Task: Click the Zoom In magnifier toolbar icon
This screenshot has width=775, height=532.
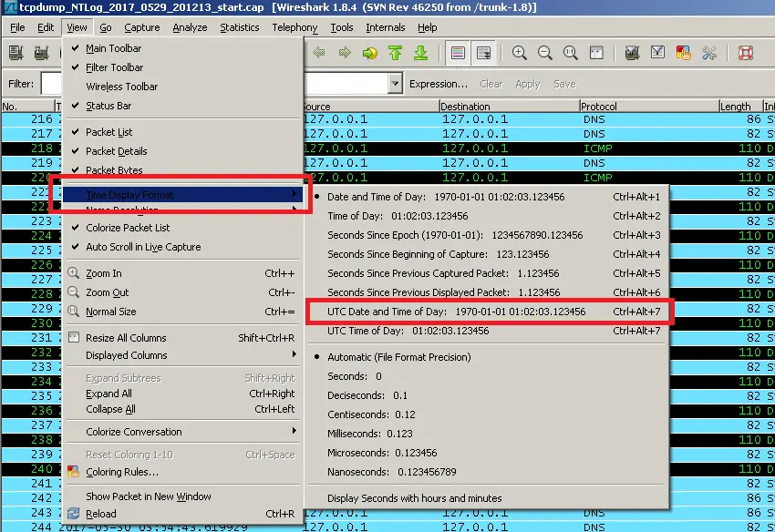Action: coord(519,52)
